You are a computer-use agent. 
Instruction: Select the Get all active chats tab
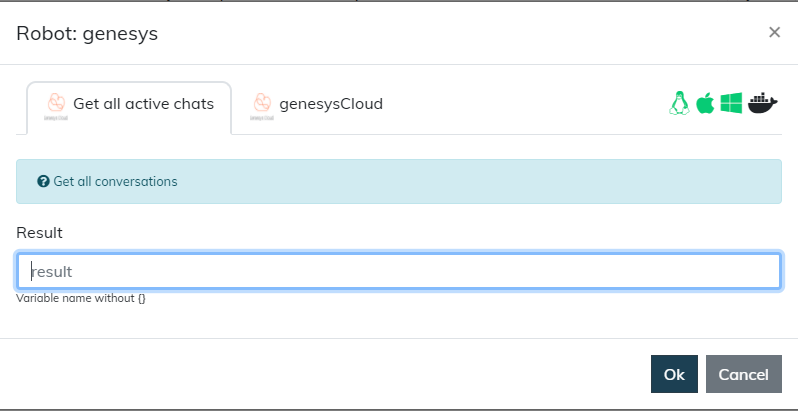[129, 108]
